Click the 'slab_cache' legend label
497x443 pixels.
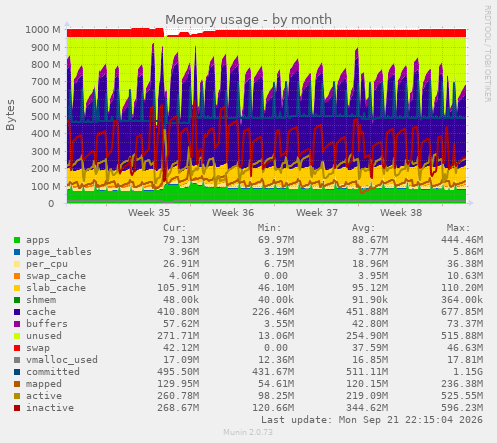(56, 288)
